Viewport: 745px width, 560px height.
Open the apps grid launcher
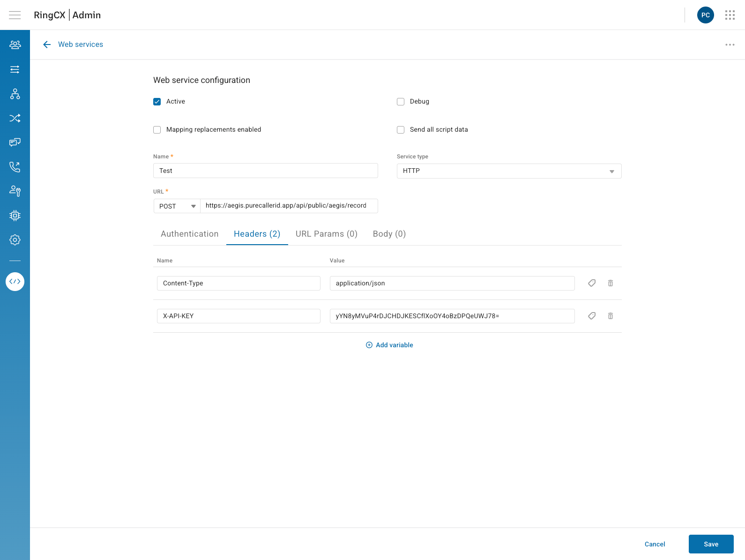click(730, 15)
